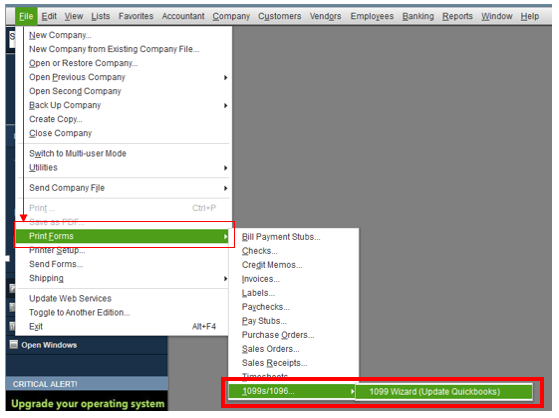
Task: Open the Send Company File submenu arrow
Action: (225, 188)
